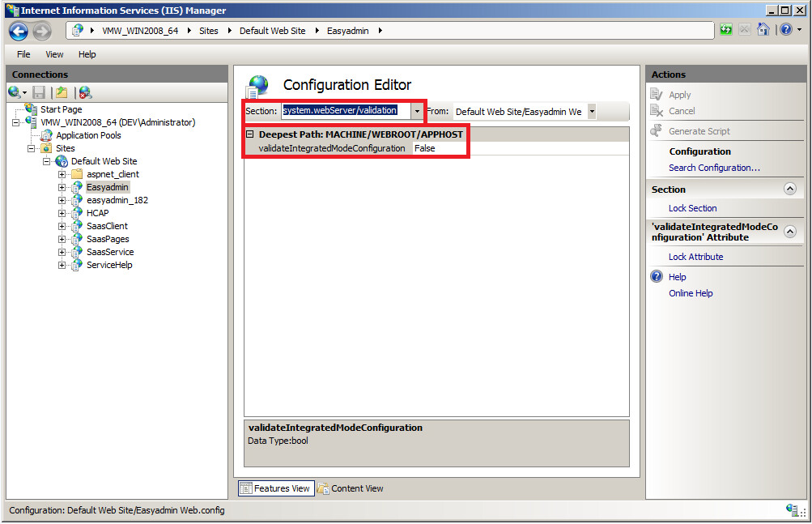Screen dimensions: 812x524
Task: Open the File menu
Action: (x=23, y=54)
